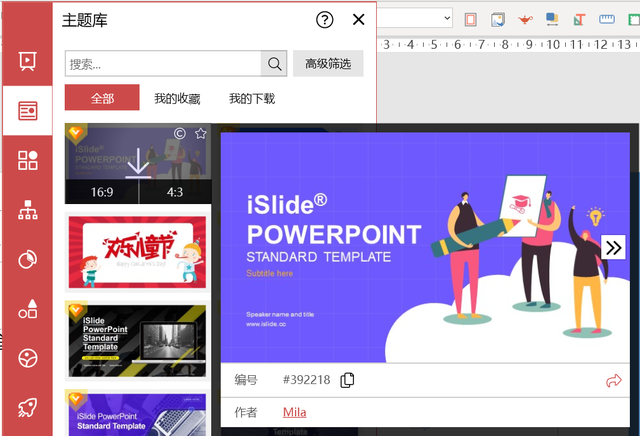Select the purple keyboard iSlide template thumbnail
The height and width of the screenshot is (436, 640).
pyautogui.click(x=138, y=414)
